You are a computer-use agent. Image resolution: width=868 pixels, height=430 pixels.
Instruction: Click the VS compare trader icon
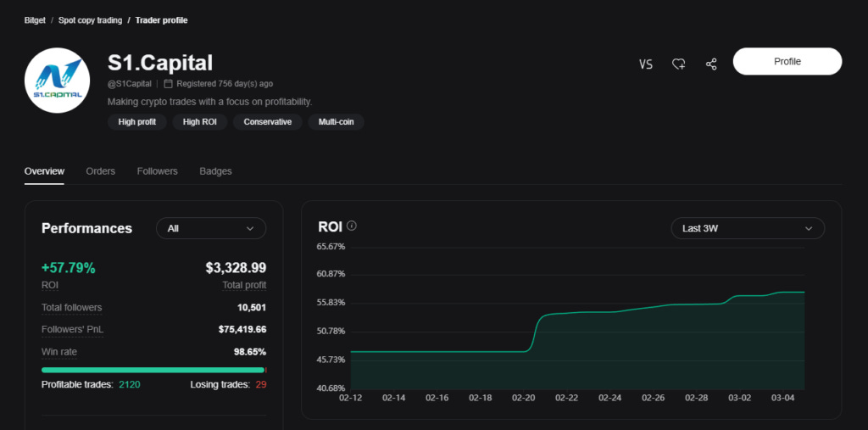click(x=645, y=64)
